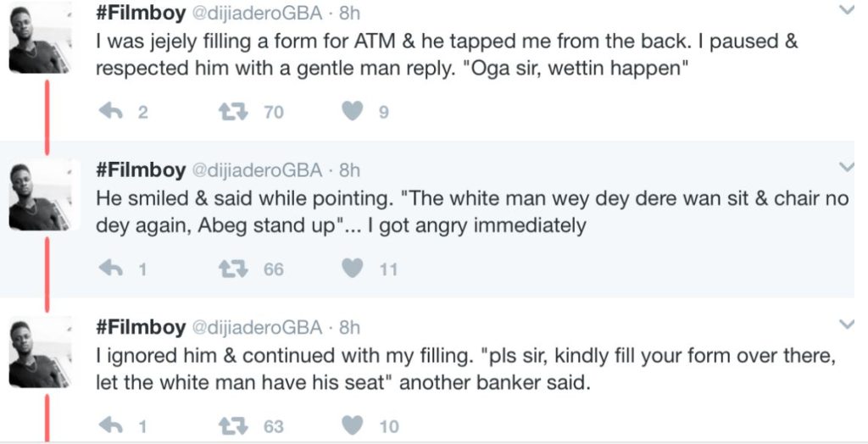Open #Filmboy profile from first tweet name

tap(140, 13)
